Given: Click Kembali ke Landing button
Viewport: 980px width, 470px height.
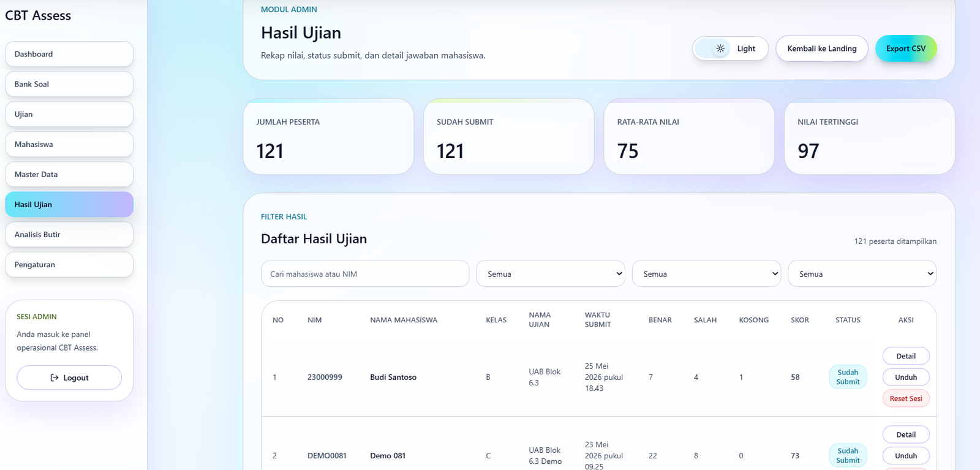Looking at the screenshot, I should 822,48.
